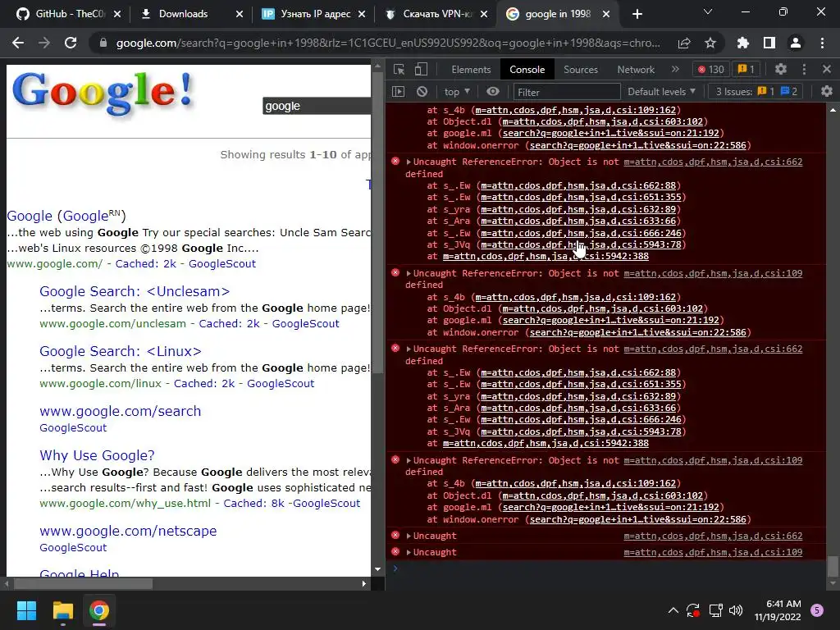Open the Windows Start menu
840x630 pixels.
pos(26,610)
